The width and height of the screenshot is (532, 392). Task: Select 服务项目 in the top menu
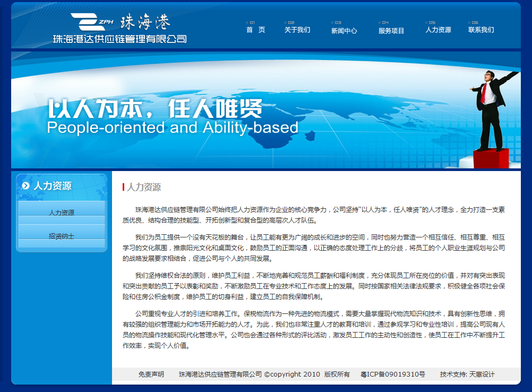[391, 30]
